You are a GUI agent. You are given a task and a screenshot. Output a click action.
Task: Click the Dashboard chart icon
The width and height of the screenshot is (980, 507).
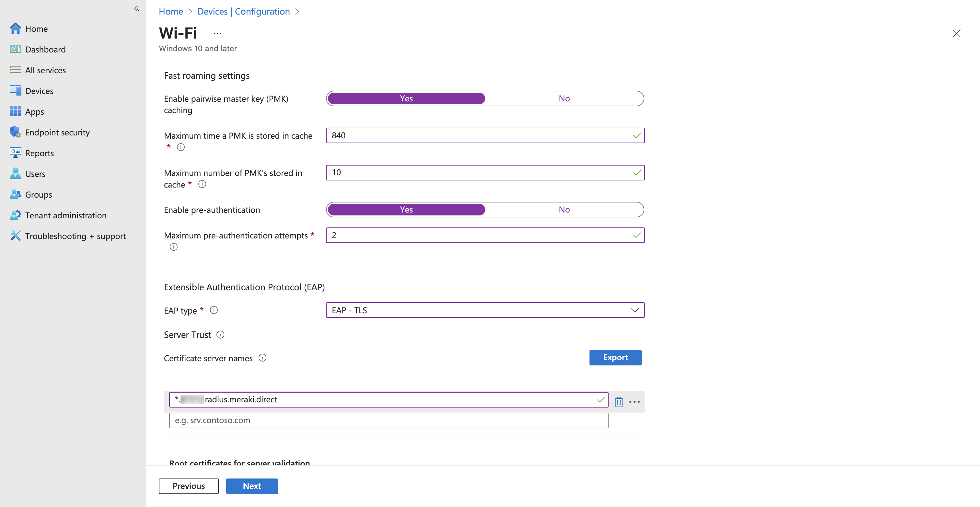[15, 49]
